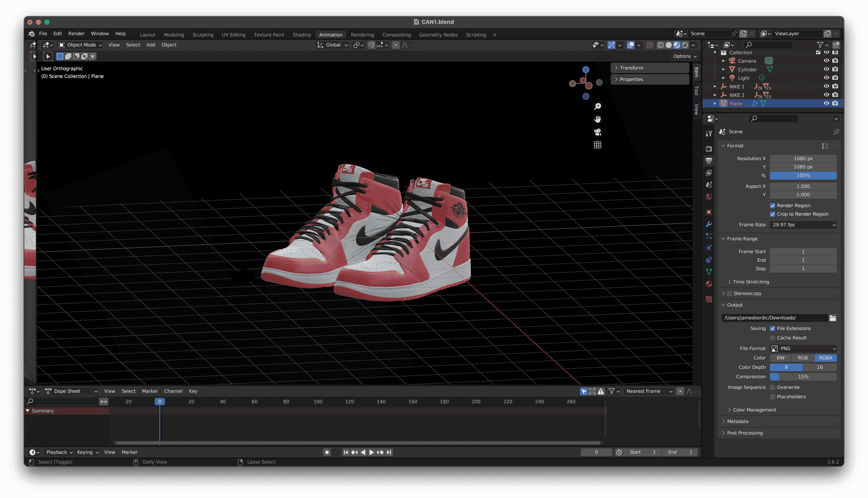Viewport: 868px width, 498px height.
Task: Hide the Cylinder object with eye icon
Action: point(826,69)
